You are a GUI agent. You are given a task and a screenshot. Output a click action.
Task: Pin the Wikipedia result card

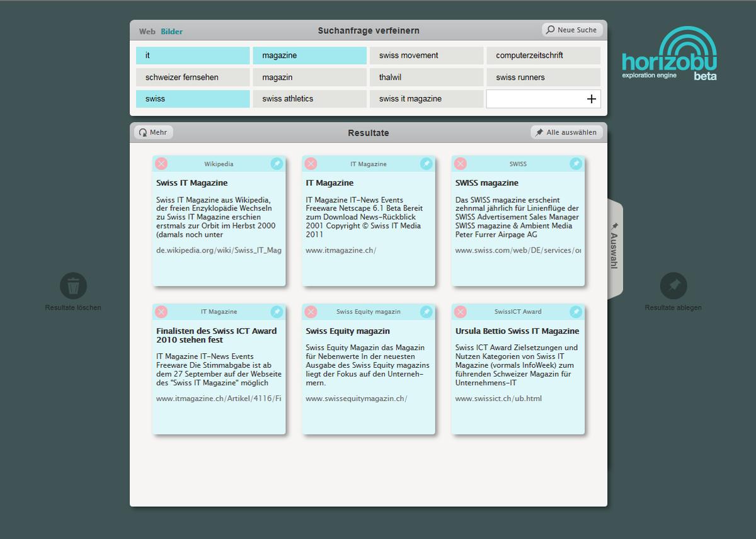point(277,164)
